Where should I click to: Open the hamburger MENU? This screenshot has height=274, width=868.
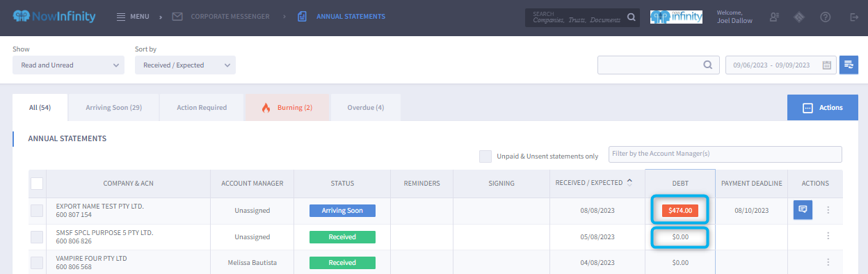click(x=133, y=16)
